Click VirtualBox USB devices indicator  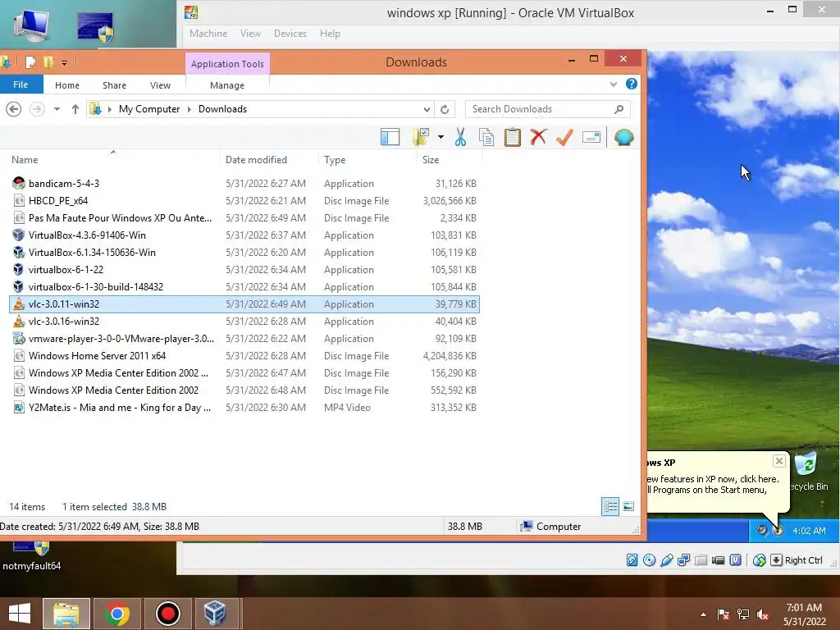[x=666, y=560]
